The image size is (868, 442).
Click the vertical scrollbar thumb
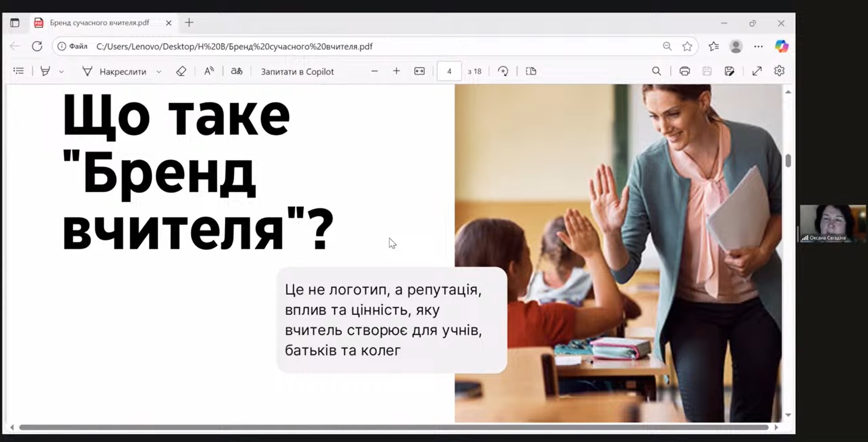pos(788,161)
